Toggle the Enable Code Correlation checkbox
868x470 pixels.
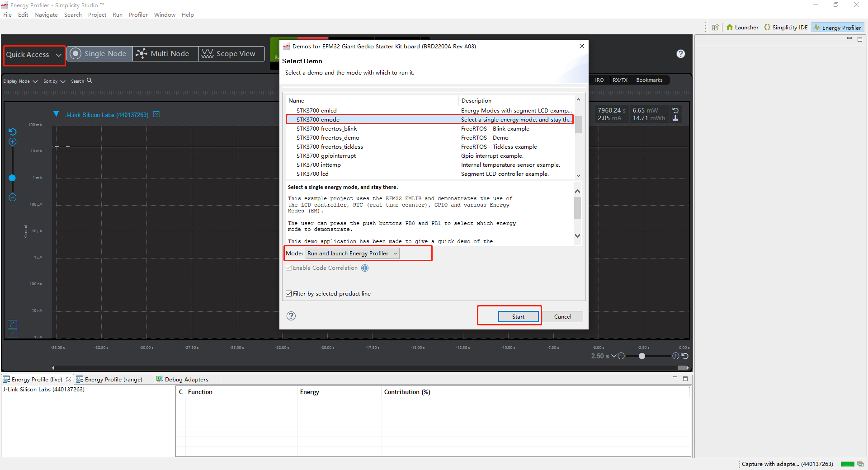coord(288,268)
